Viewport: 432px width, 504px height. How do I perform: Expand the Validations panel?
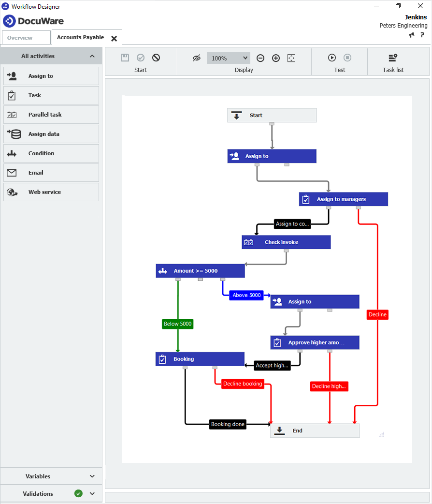[x=51, y=493]
